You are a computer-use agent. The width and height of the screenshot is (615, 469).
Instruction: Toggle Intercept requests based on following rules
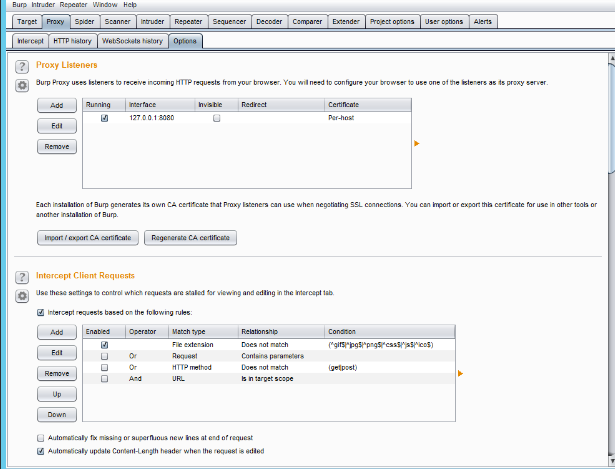40,313
